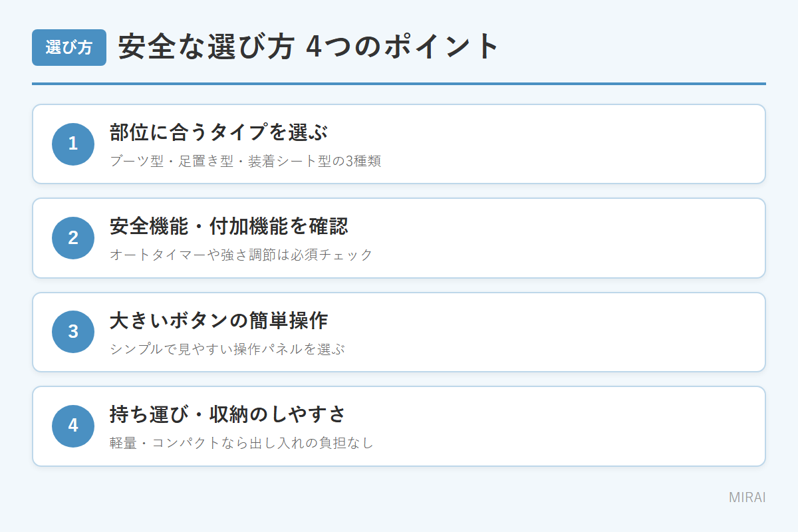The image size is (798, 532).
Task: Select heading 大きいボタンの簡単操作
Action: coord(219,321)
